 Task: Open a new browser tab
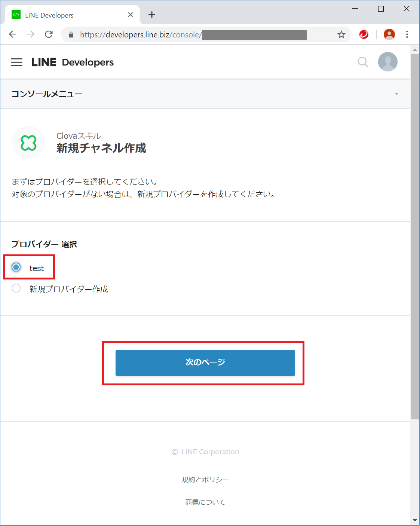(151, 15)
